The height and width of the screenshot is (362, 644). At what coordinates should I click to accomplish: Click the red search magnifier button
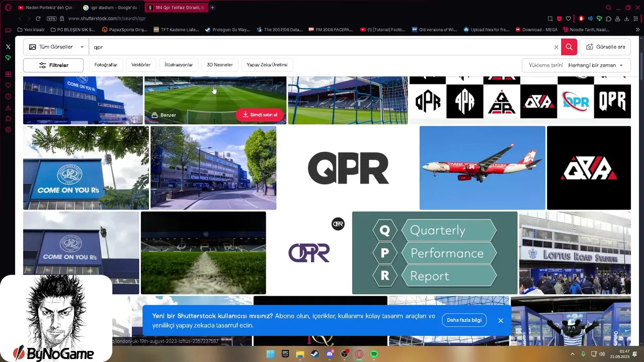pos(569,47)
